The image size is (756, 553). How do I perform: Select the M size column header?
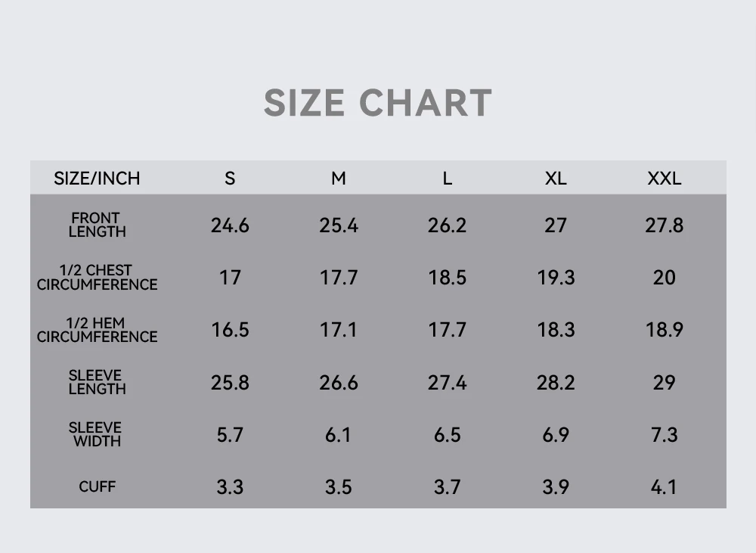tap(339, 179)
